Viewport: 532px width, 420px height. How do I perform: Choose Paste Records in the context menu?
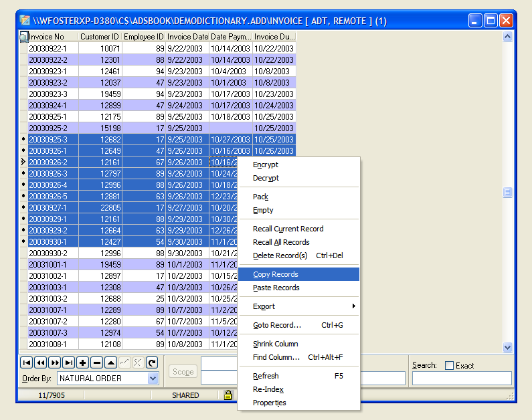[299, 288]
